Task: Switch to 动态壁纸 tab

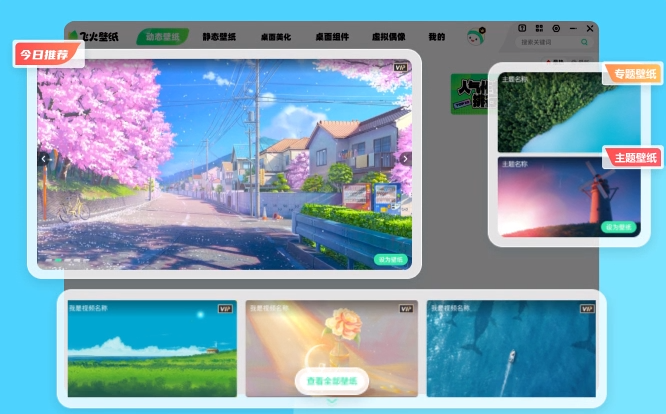Action: click(x=162, y=37)
